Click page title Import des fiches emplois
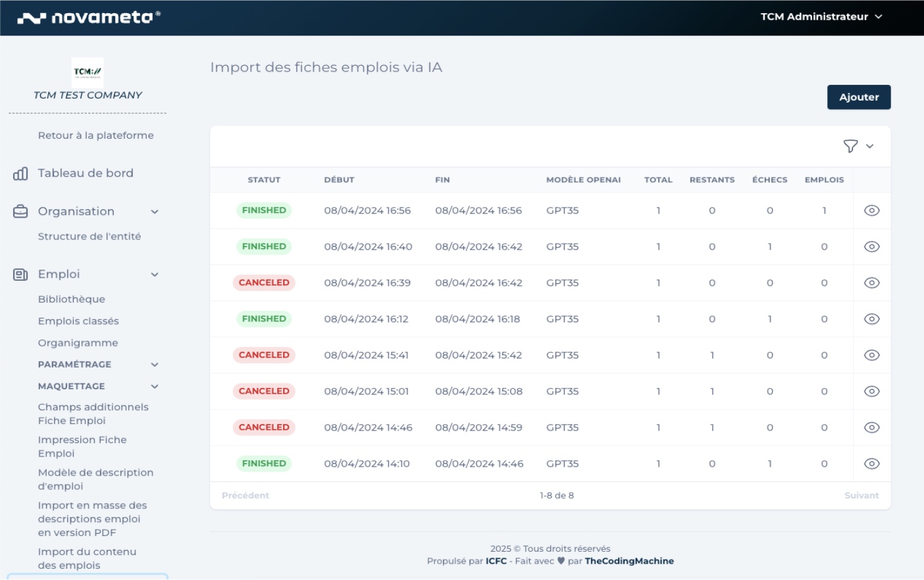Screen dimensions: 924x580 326,68
